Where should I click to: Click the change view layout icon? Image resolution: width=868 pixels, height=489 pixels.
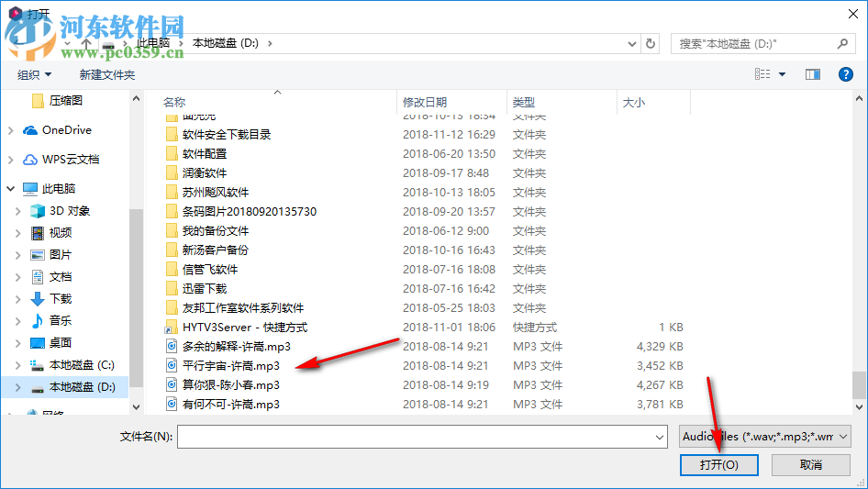coord(762,74)
